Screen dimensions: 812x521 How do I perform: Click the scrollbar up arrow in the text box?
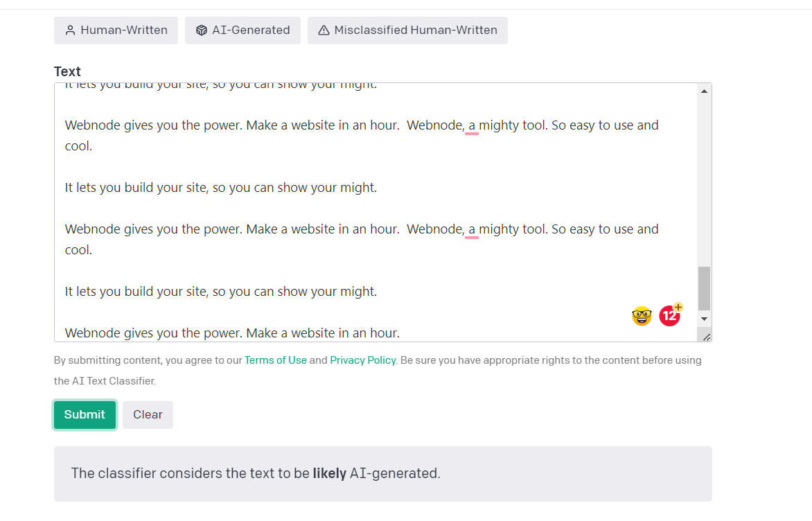(705, 91)
